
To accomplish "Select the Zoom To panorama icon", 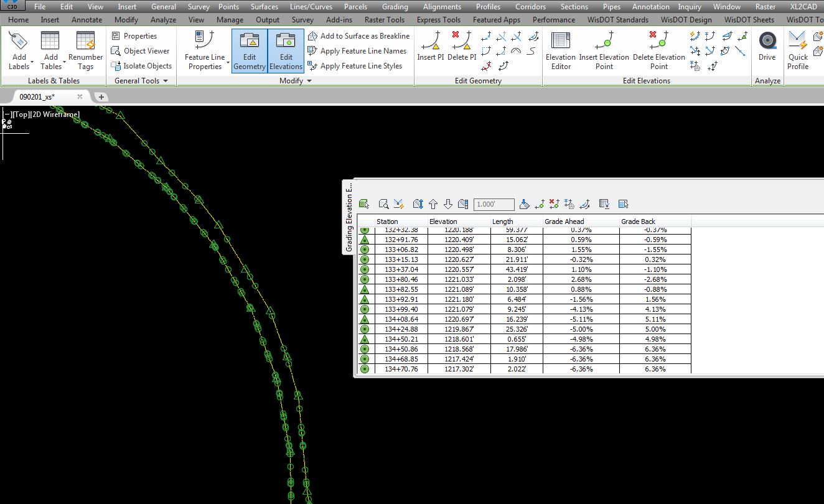I will click(x=382, y=203).
